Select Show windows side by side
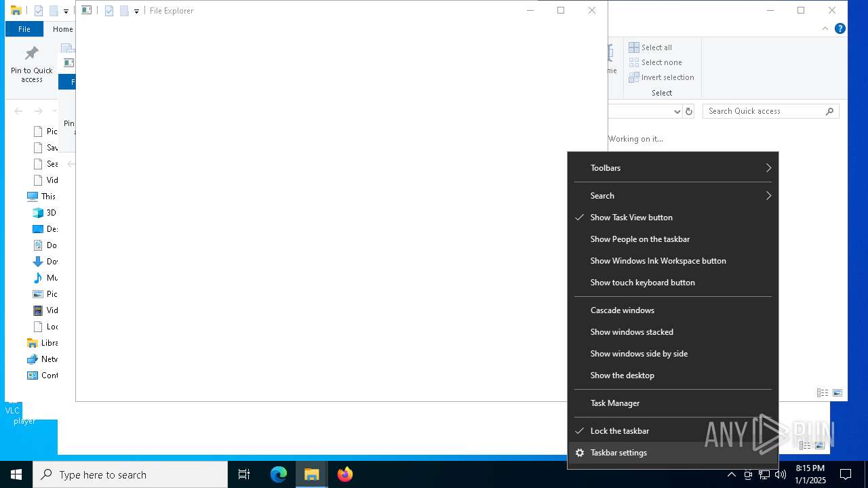Viewport: 868px width, 488px height. click(x=673, y=354)
